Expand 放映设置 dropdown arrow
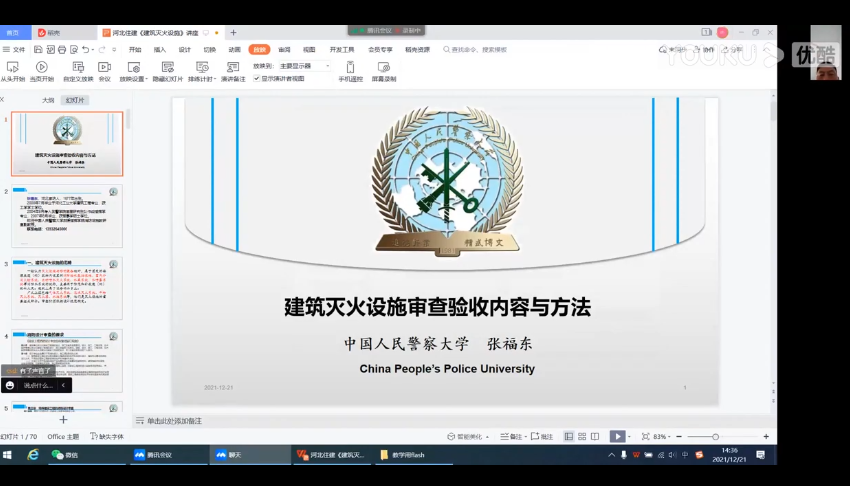Image resolution: width=850 pixels, height=486 pixels. [146, 79]
